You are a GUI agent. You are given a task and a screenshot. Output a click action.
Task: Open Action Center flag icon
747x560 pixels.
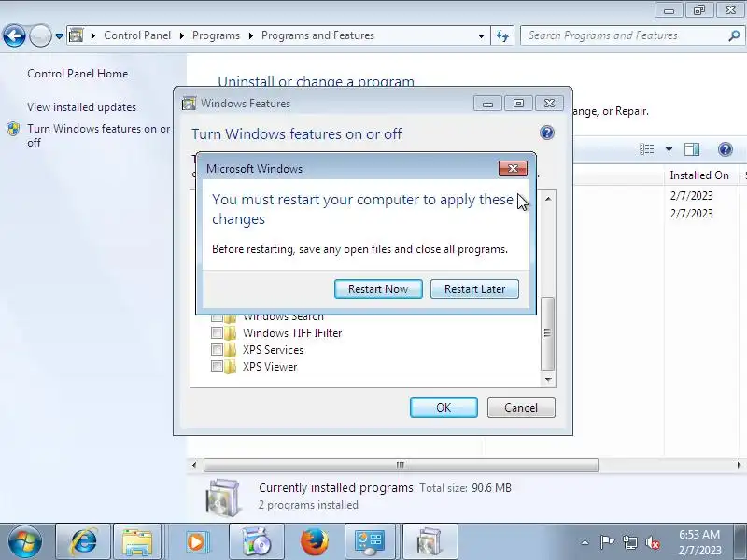click(x=607, y=542)
